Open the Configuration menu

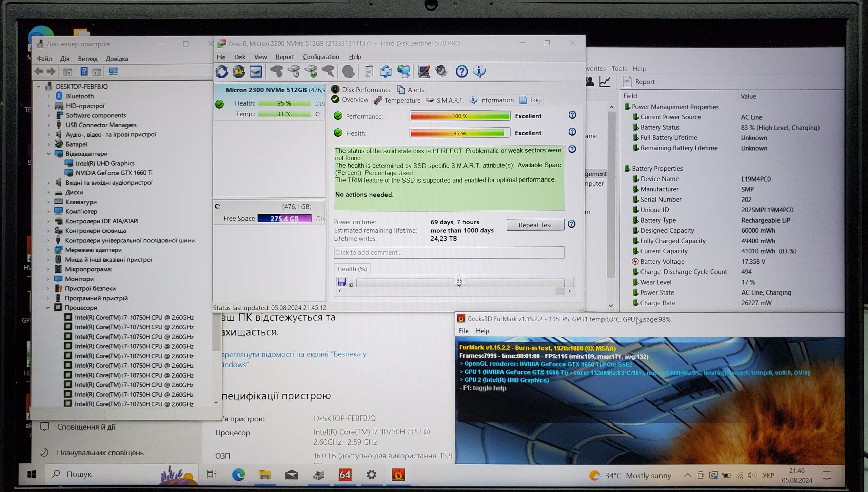click(x=321, y=57)
